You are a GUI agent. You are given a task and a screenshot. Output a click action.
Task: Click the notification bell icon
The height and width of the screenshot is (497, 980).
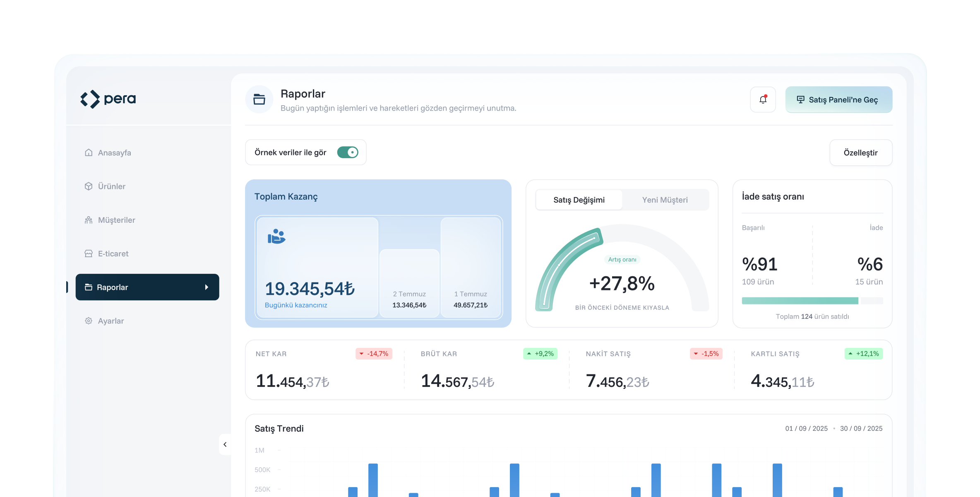click(x=763, y=99)
